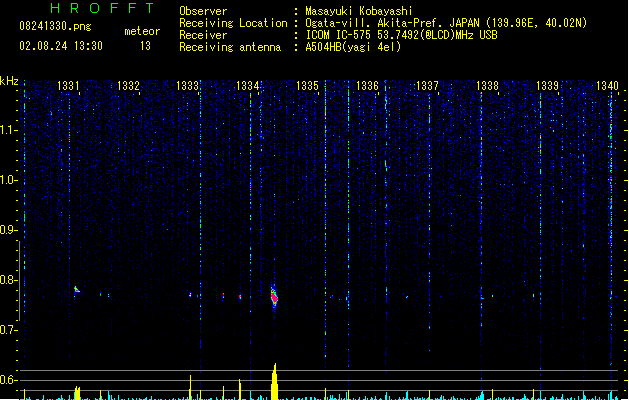629x400 pixels.
Task: Click the kHz axis unit label
Action: click(9, 81)
